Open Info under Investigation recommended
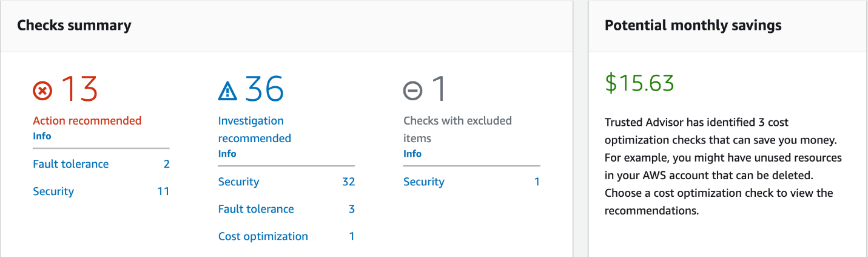Viewport: 868px width, 257px height. (227, 154)
